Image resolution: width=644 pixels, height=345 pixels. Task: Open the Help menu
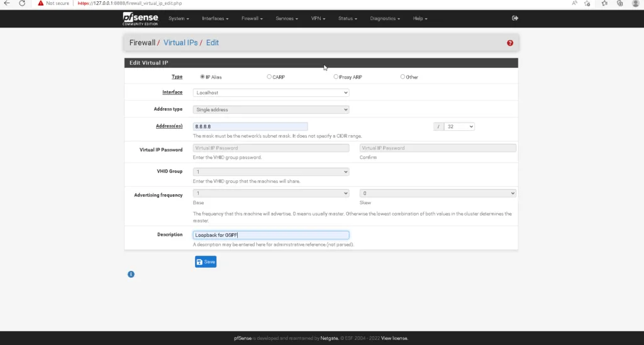[419, 18]
